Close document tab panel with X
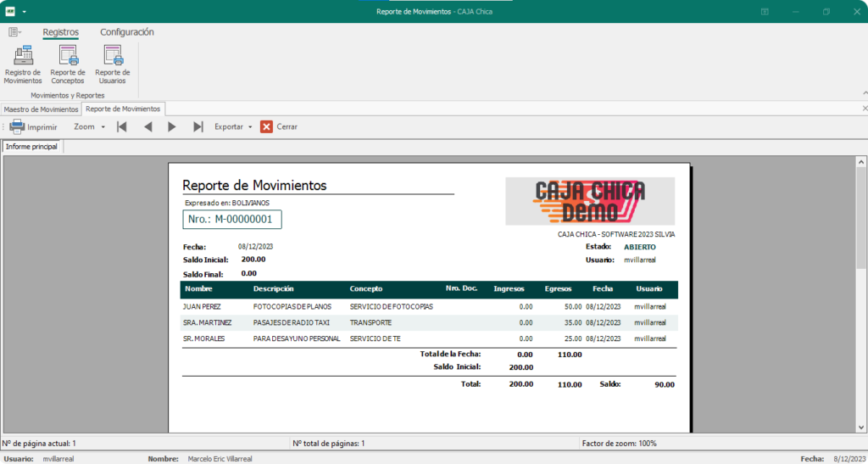This screenshot has width=868, height=464. point(864,109)
